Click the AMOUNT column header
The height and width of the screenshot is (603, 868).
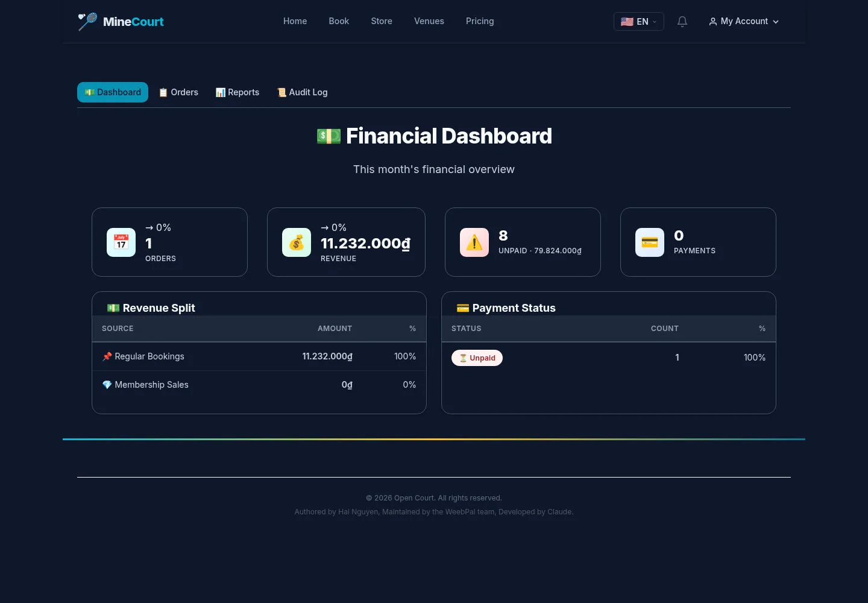[335, 329]
